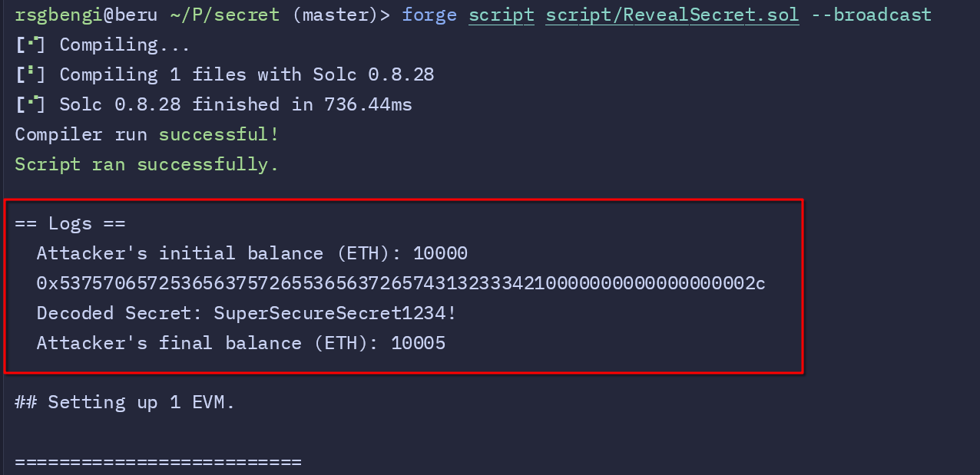Click the "== Logs ==" header
The height and width of the screenshot is (475, 980).
coord(70,223)
